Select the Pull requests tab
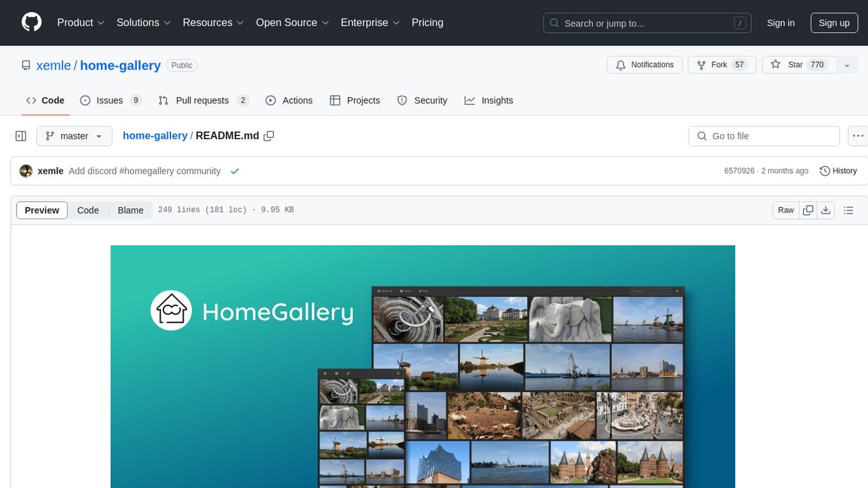This screenshot has width=868, height=488. (x=203, y=100)
